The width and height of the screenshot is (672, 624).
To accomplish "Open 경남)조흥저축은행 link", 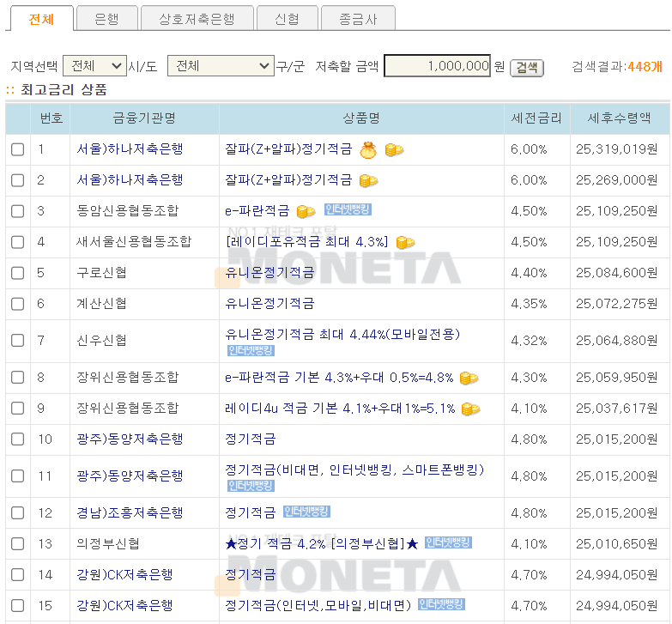I will (130, 512).
